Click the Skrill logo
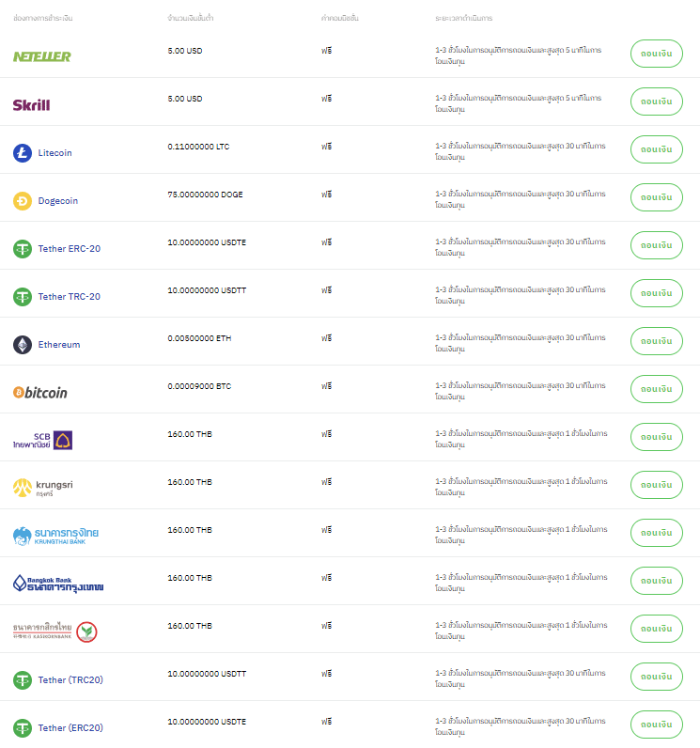 tap(32, 104)
